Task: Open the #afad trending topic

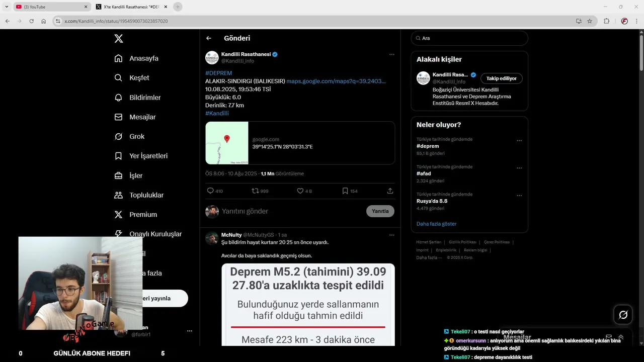Action: click(x=424, y=173)
